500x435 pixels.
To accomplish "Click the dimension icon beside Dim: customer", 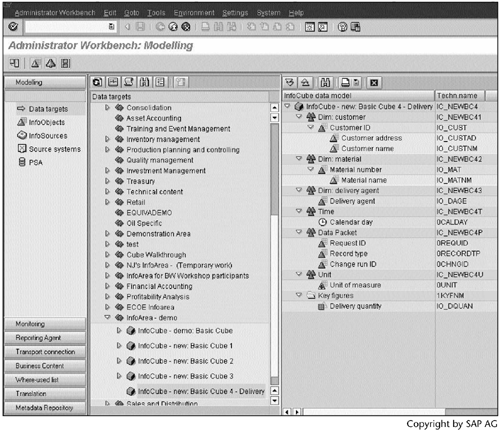I will [311, 117].
